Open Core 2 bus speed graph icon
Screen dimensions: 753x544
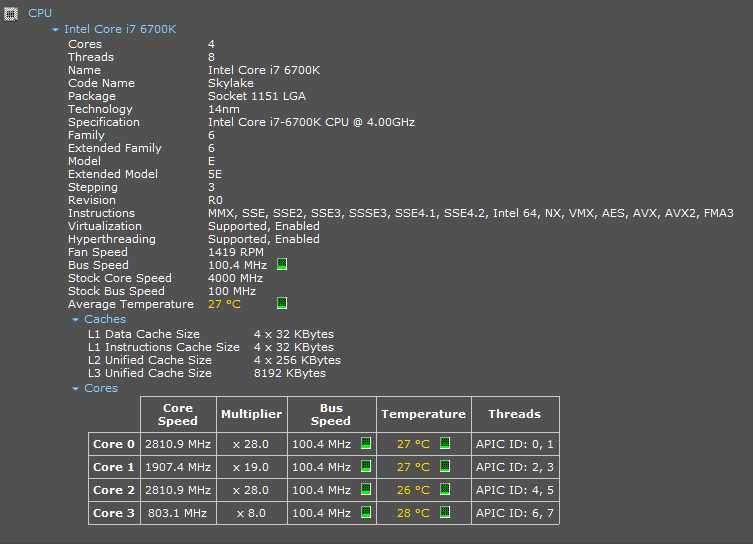click(366, 489)
